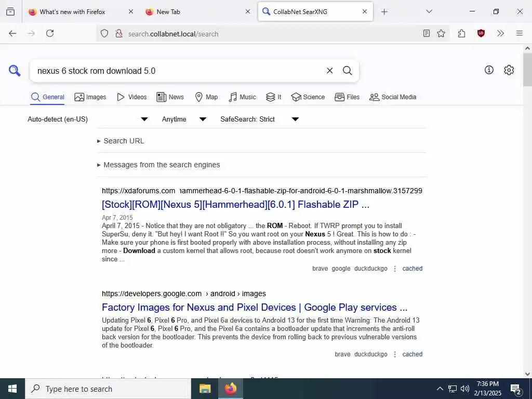Screen dimensions: 532x399
Task: Bookmark this page with star
Action: (441, 33)
